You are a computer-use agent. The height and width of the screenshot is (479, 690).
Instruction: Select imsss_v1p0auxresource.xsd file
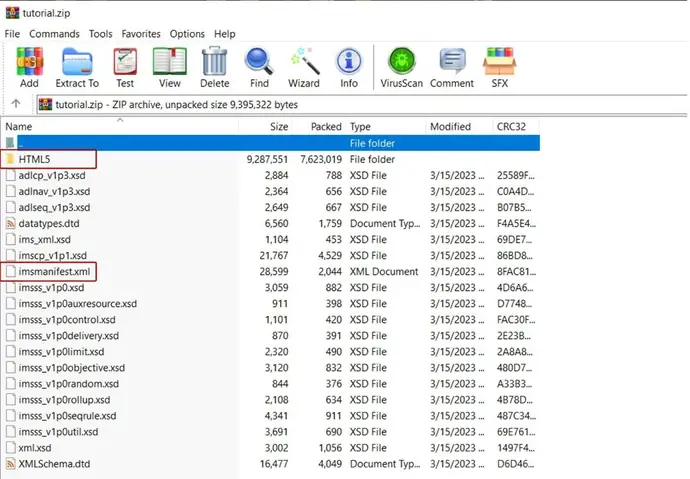click(x=77, y=303)
